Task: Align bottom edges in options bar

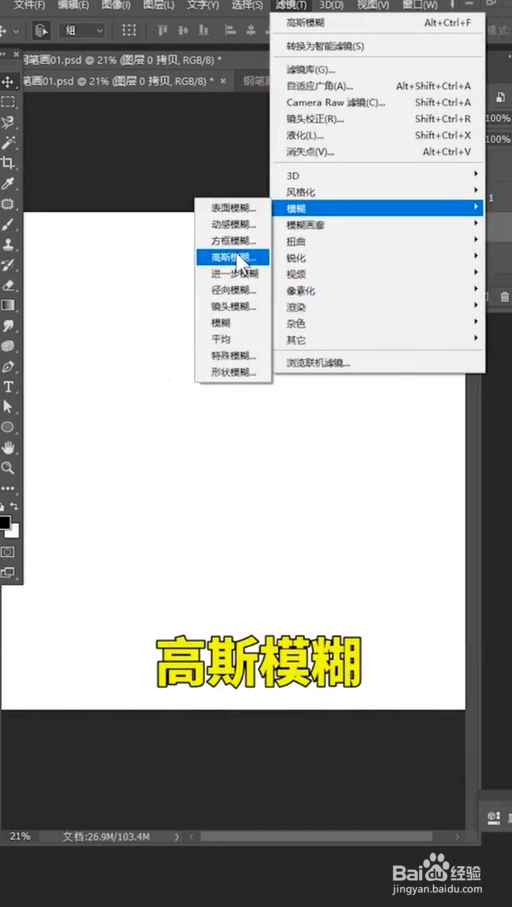Action: [204, 30]
